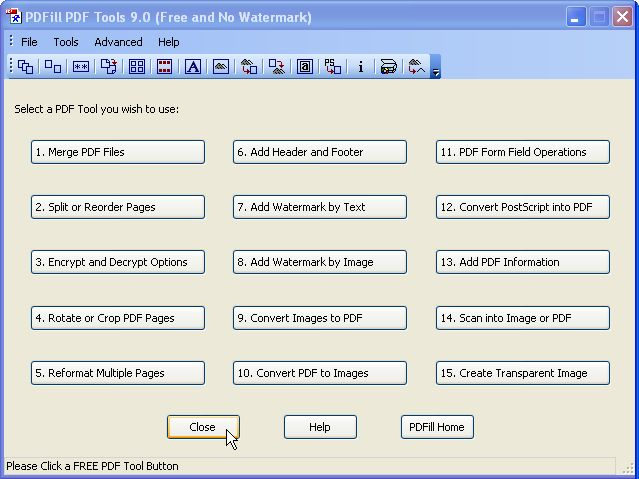The height and width of the screenshot is (479, 639).
Task: Minimize the PDFill PDF Tools window
Action: point(575,17)
